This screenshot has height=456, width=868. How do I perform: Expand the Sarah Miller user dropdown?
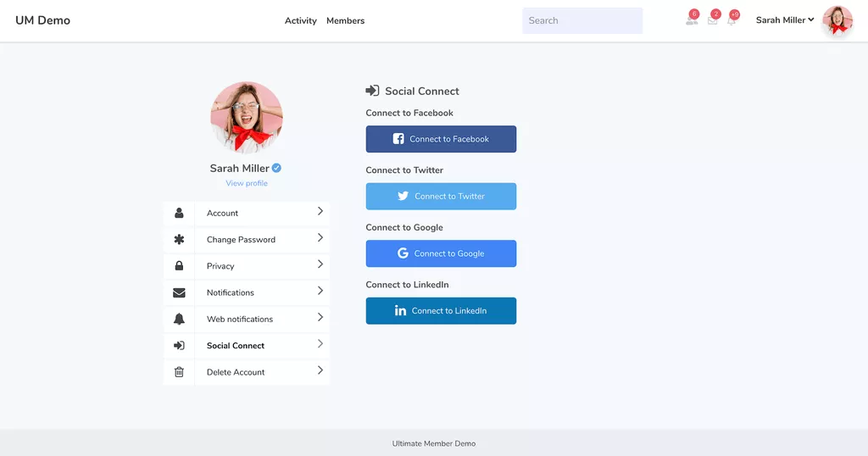point(784,20)
